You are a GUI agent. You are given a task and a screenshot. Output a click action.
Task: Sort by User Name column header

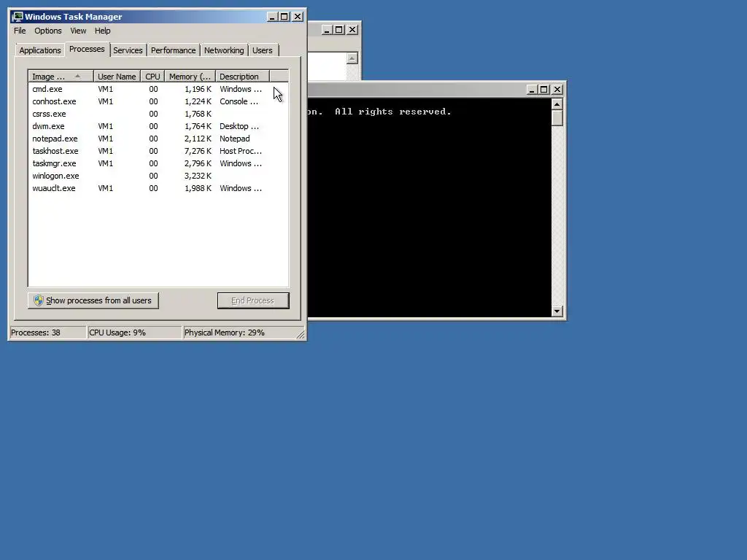[x=117, y=77]
